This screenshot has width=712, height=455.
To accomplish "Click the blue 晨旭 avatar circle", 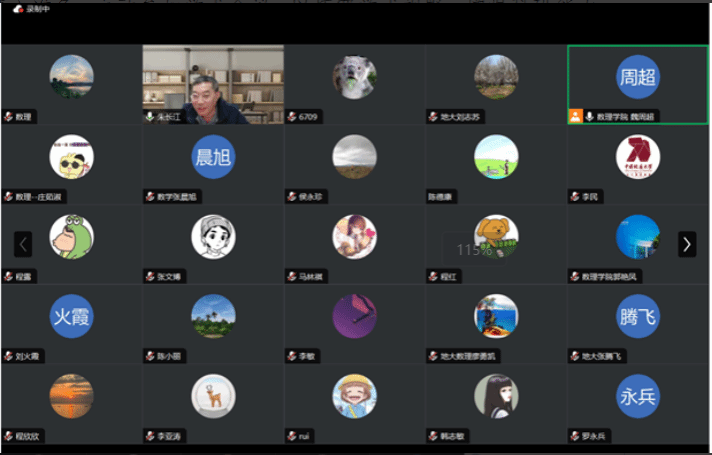I will pyautogui.click(x=213, y=157).
